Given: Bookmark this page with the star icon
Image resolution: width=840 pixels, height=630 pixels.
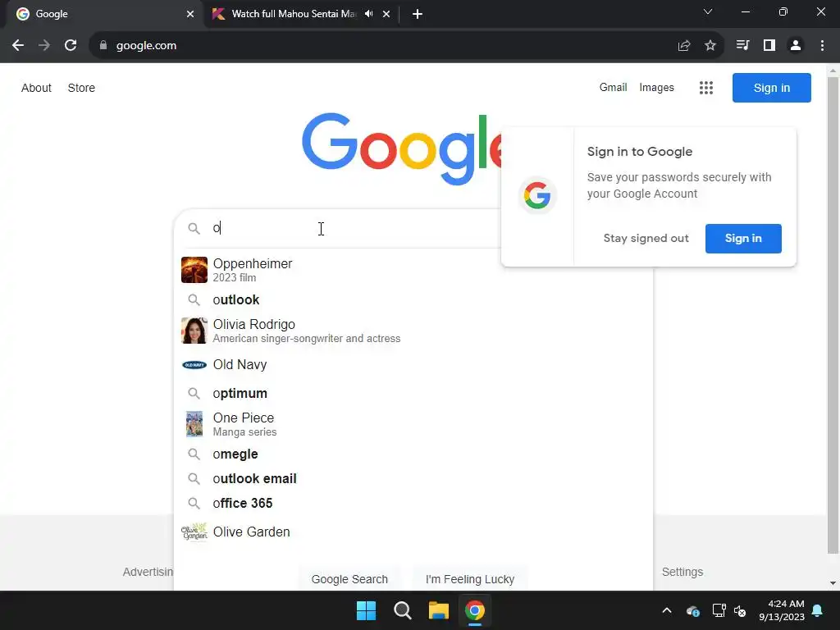Looking at the screenshot, I should pos(710,46).
